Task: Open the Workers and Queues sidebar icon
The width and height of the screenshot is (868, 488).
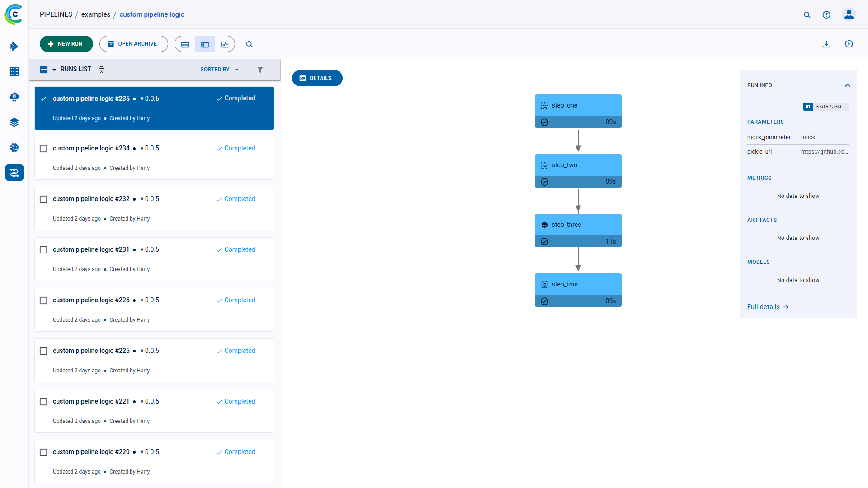Action: (14, 72)
